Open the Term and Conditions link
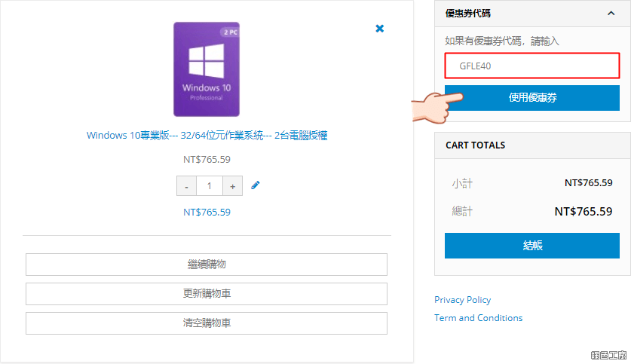 click(478, 318)
